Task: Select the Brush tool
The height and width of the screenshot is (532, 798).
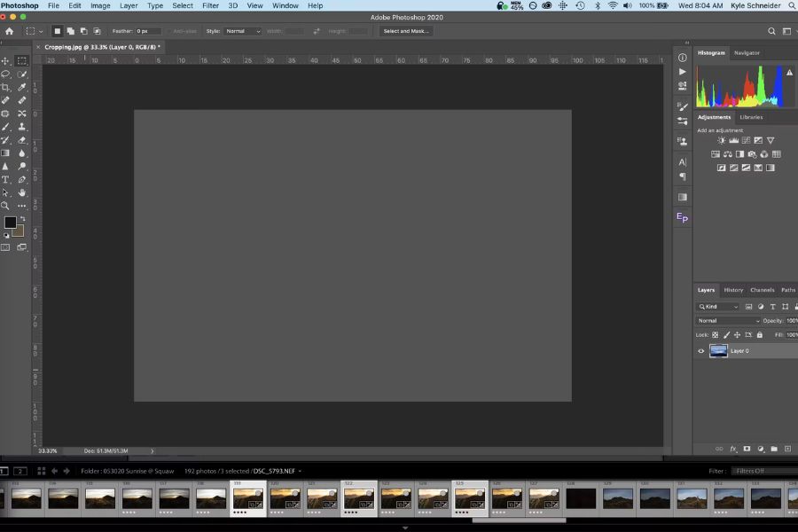Action: 5,127
